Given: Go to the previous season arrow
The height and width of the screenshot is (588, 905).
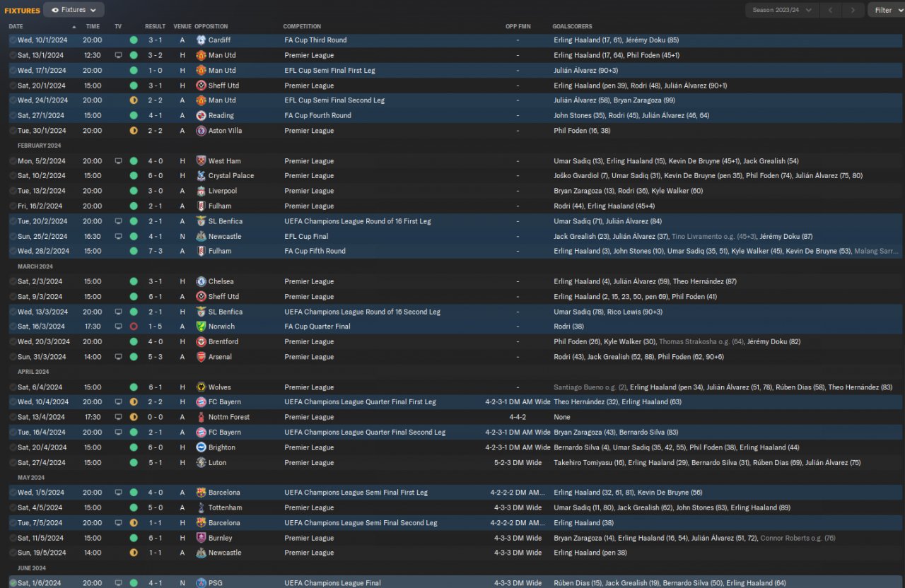Looking at the screenshot, I should (831, 10).
